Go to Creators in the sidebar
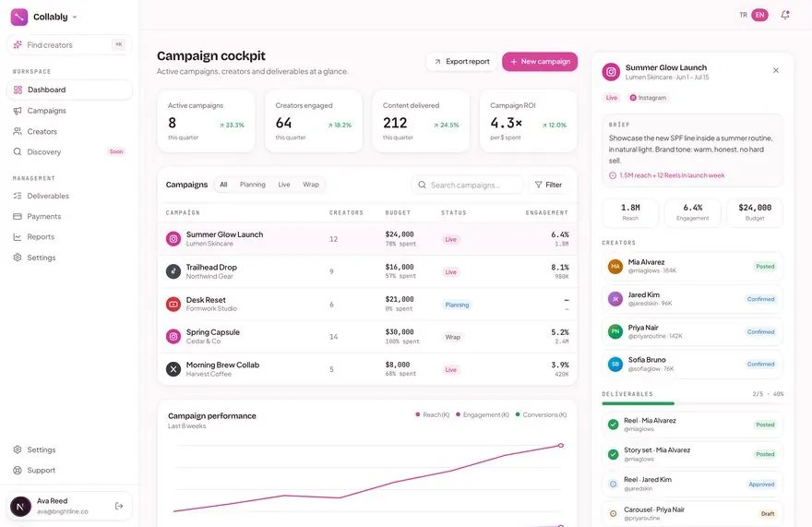The image size is (812, 527). coord(69,131)
